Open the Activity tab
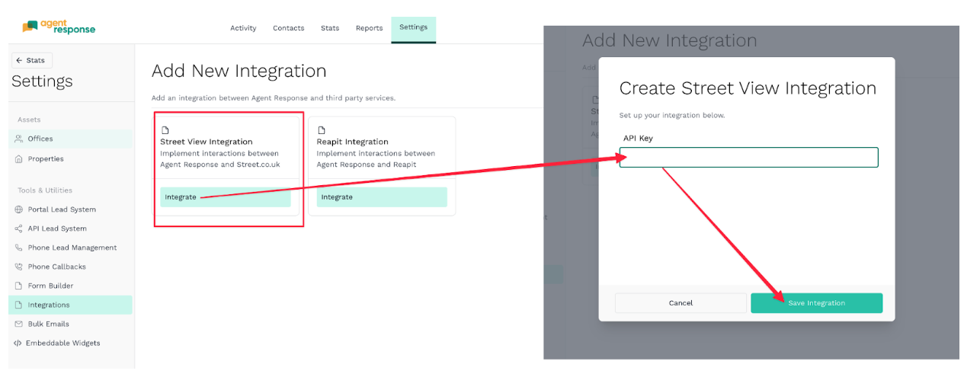 click(243, 28)
